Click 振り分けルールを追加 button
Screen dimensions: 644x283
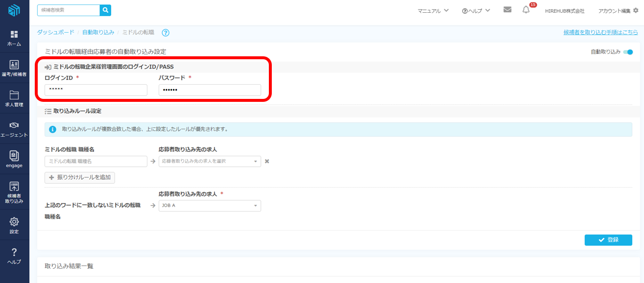(80, 178)
